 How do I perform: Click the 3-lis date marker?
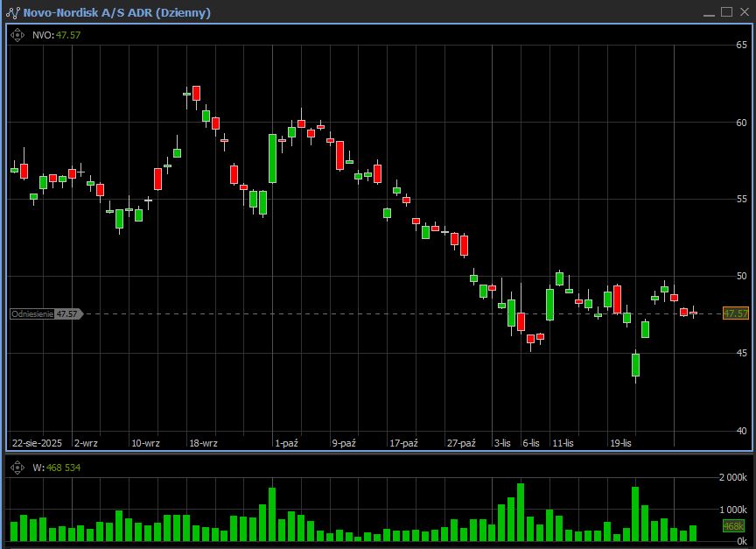pyautogui.click(x=501, y=443)
